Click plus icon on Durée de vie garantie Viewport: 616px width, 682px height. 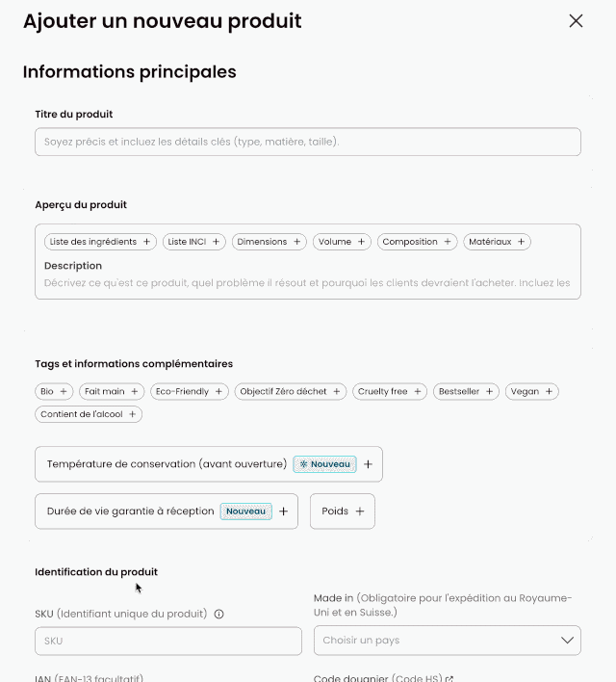(283, 511)
